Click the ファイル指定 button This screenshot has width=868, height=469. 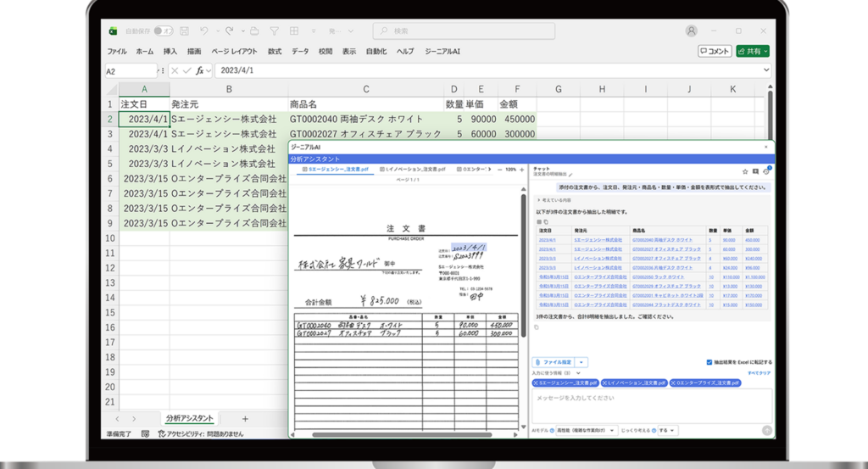(554, 362)
